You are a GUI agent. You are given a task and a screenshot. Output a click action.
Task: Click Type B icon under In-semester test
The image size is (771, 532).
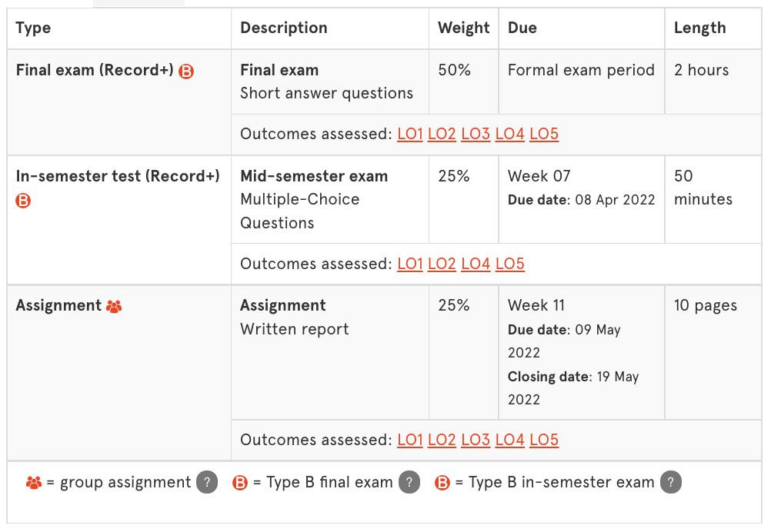tap(24, 201)
